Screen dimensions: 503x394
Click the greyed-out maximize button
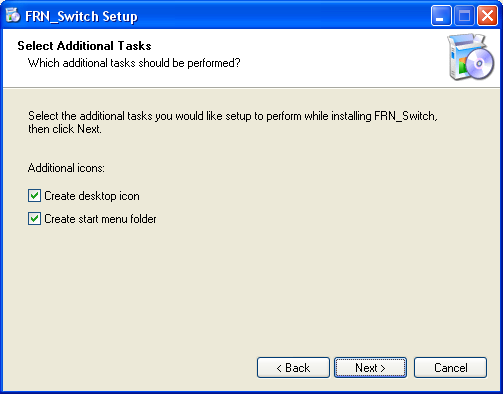click(464, 15)
